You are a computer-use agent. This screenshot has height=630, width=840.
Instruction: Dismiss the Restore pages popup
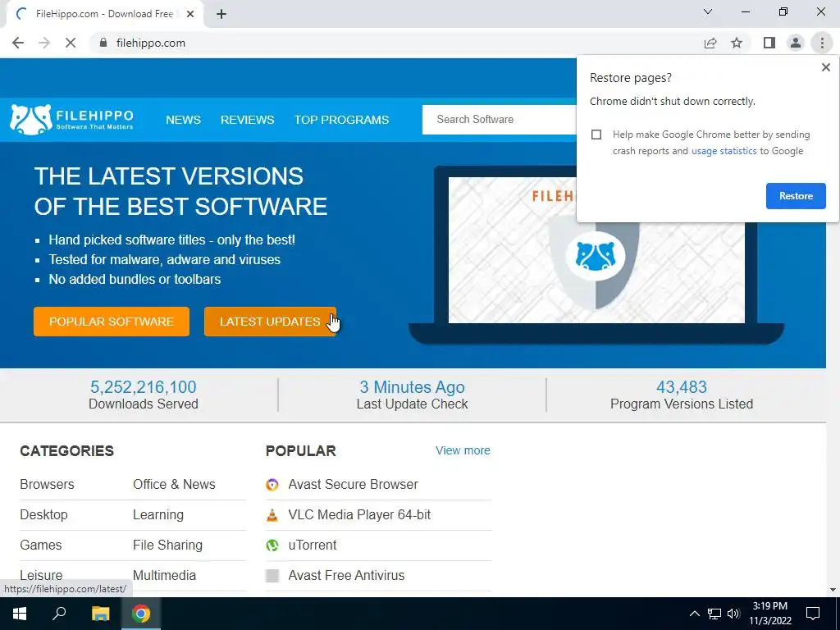pyautogui.click(x=825, y=67)
